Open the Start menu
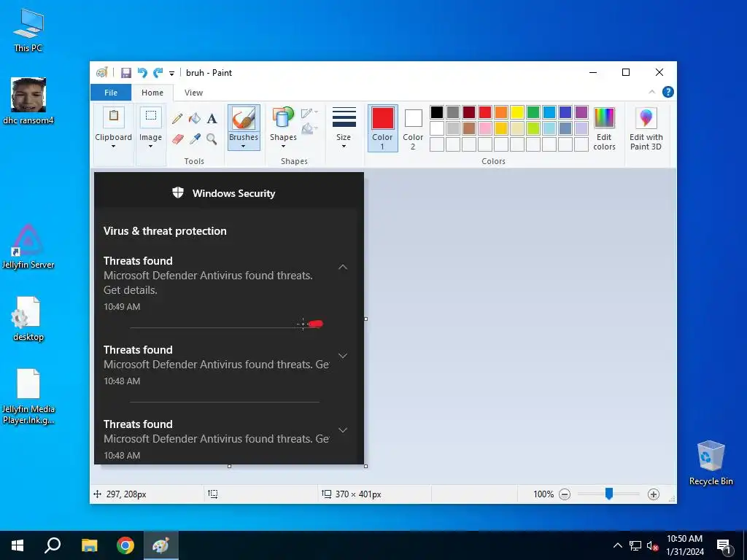This screenshot has width=747, height=560. (x=18, y=545)
